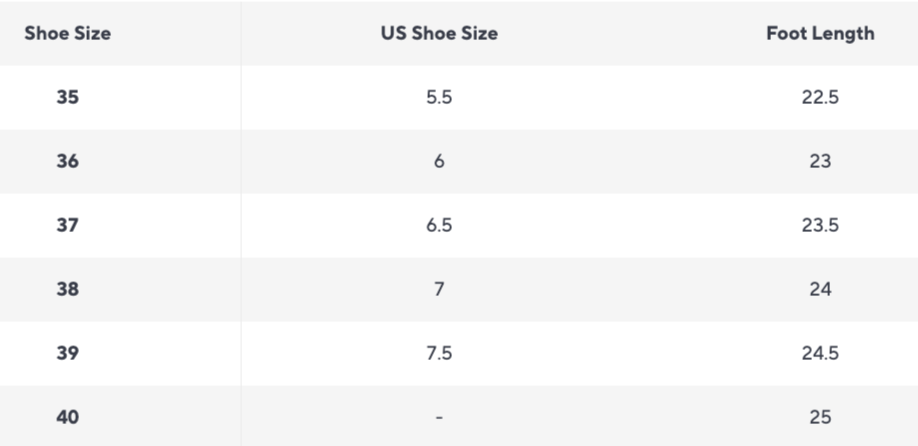Select shoe size 35 row label
The image size is (918, 446).
click(68, 97)
